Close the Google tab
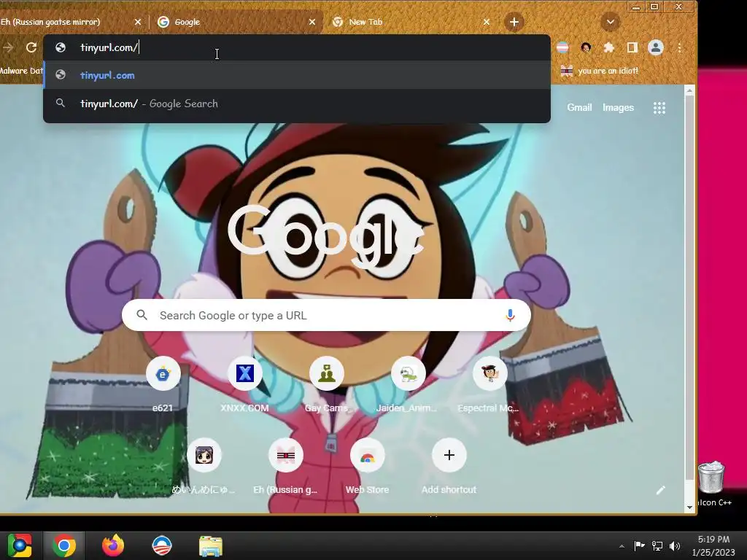 tap(312, 22)
